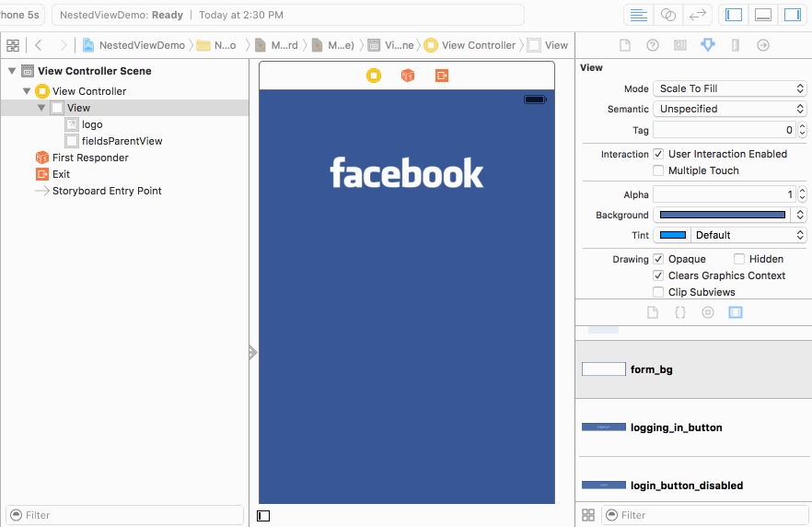
Task: Collapse the View Controller tree node
Action: (27, 91)
